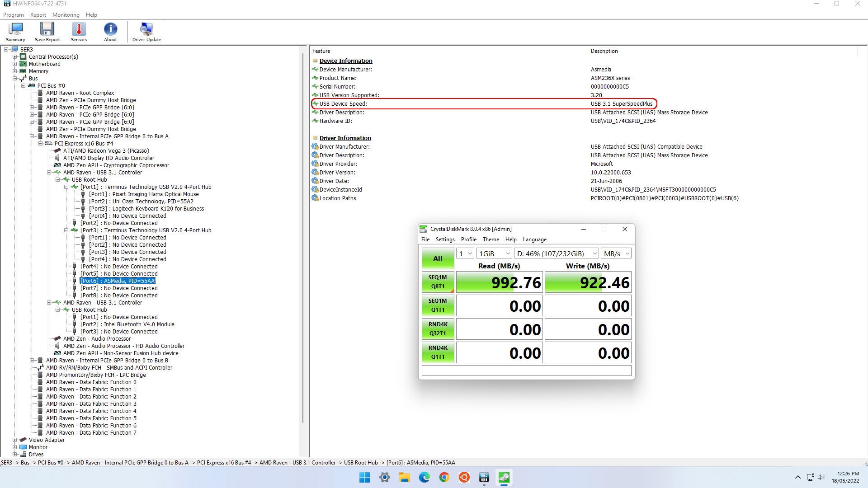Expand the Drives node

click(x=15, y=455)
